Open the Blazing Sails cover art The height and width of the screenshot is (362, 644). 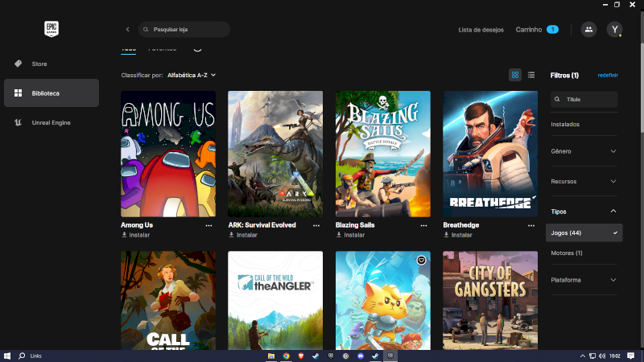coord(383,154)
